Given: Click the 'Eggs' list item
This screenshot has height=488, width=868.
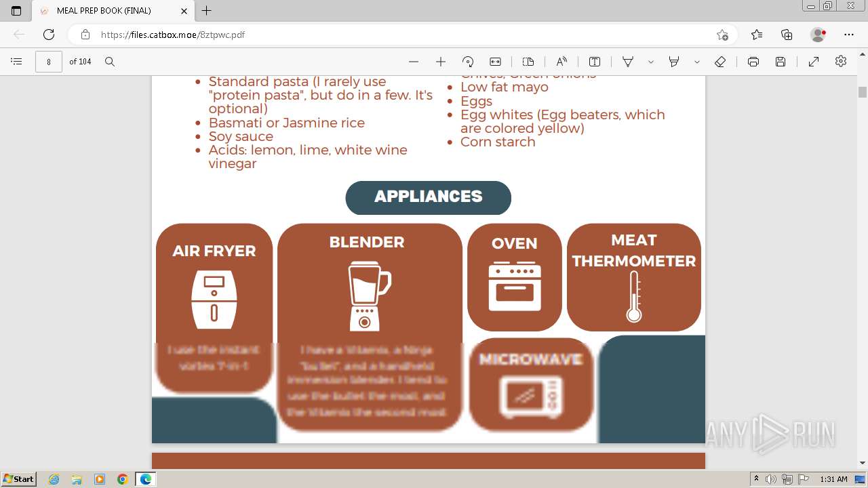Looking at the screenshot, I should (x=476, y=101).
